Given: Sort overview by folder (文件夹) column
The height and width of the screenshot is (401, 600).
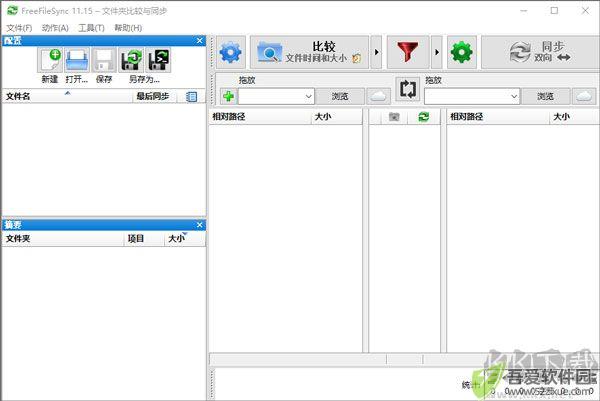Looking at the screenshot, I should click(x=63, y=239).
